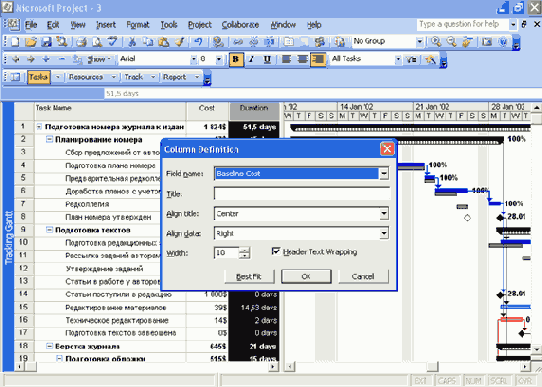Open the All Tasks filter dropdown
This screenshot has height=387, width=542.
[398, 59]
